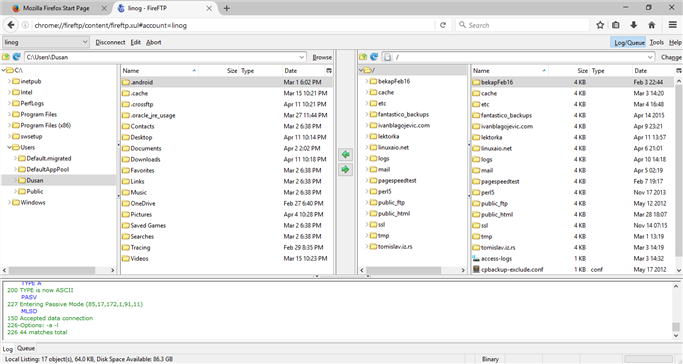This screenshot has height=364, width=683.
Task: Expand remote public_html tree node
Action: [367, 213]
